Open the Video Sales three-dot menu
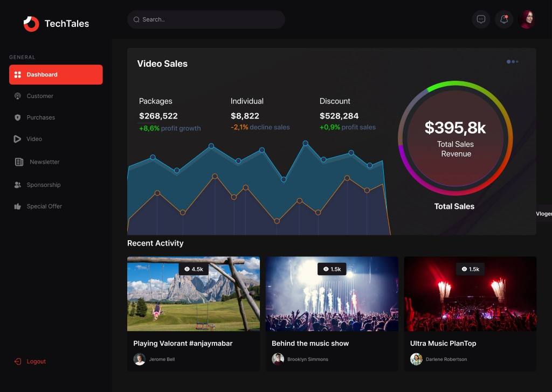This screenshot has width=552, height=392. point(512,61)
